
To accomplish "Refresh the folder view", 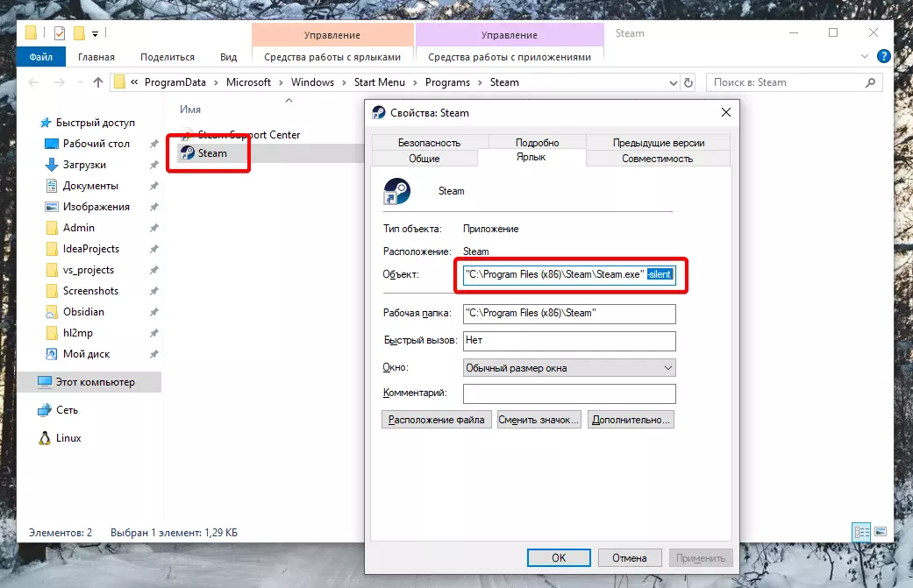I will pos(688,82).
